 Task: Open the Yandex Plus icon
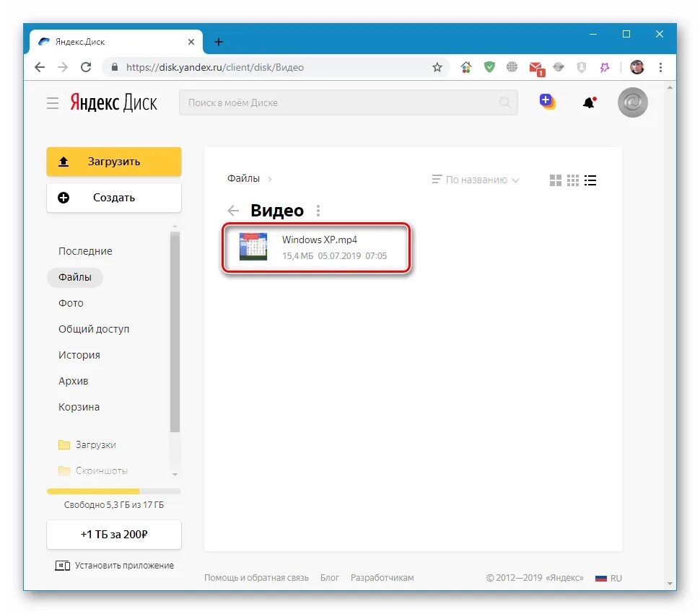coord(547,102)
